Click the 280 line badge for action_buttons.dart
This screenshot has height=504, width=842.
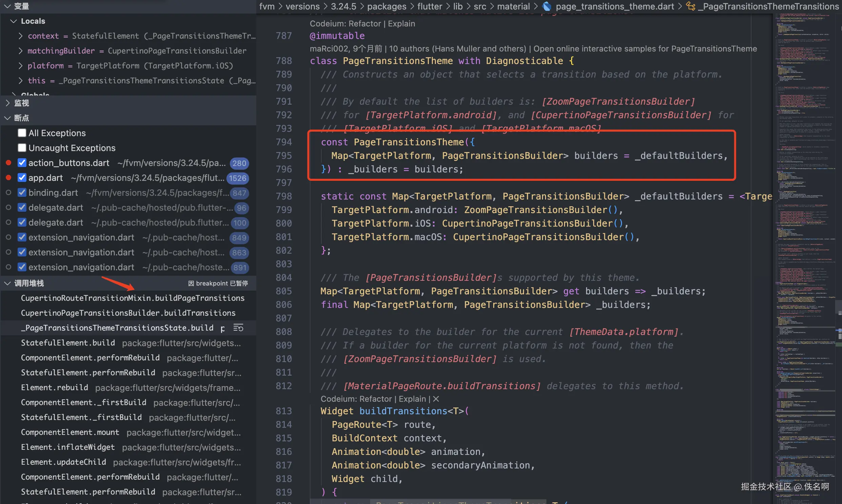click(x=239, y=163)
